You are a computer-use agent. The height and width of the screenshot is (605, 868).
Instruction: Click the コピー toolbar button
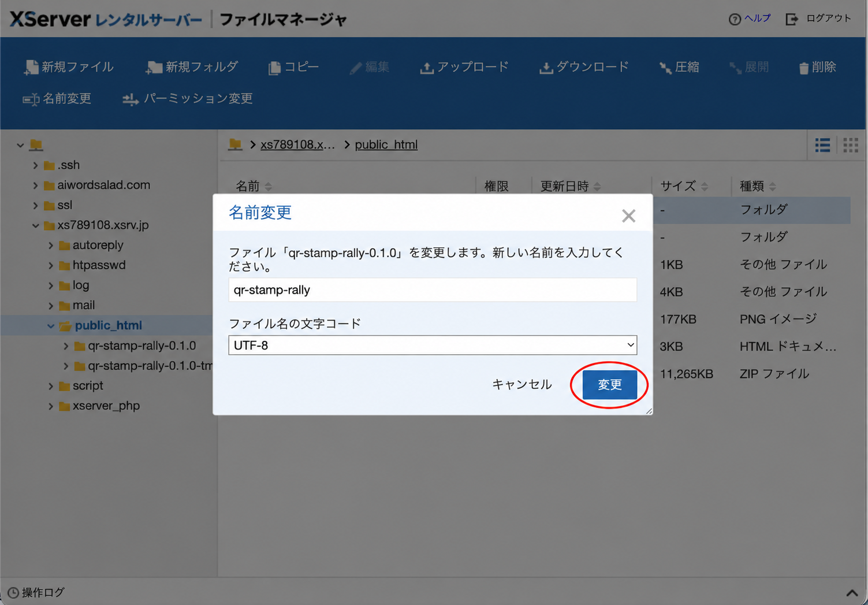point(293,67)
